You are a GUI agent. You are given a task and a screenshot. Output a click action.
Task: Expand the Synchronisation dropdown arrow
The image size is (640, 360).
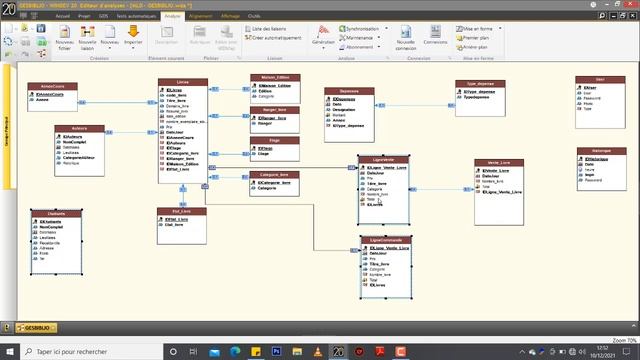(x=387, y=29)
